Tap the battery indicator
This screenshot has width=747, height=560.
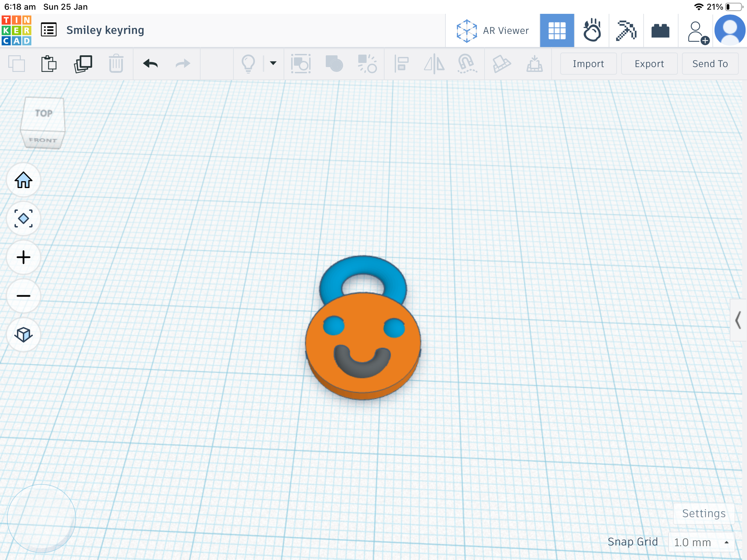pos(734,7)
